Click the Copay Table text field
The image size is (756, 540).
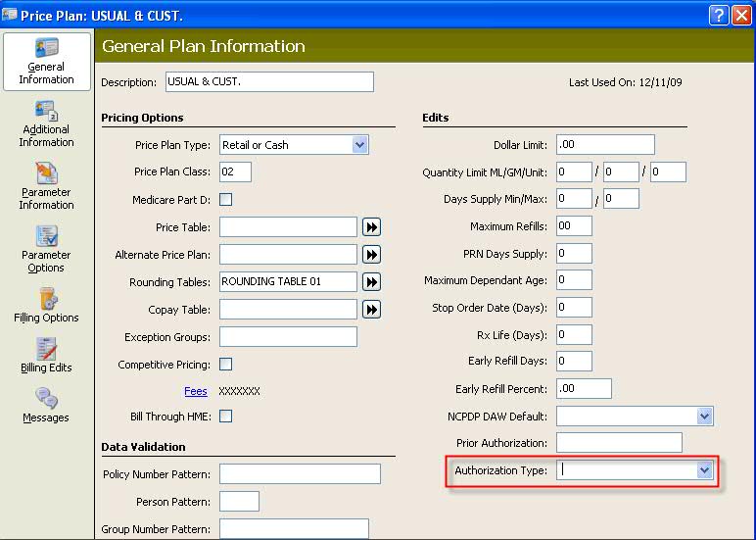(288, 310)
